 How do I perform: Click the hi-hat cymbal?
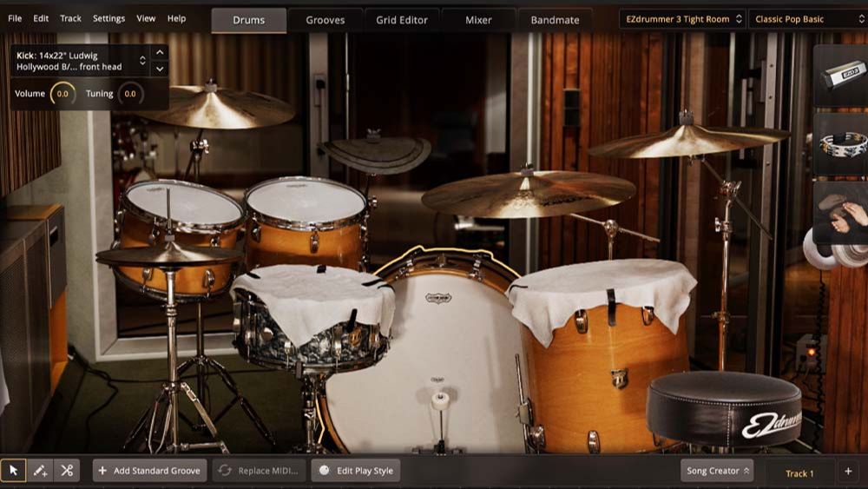coord(169,255)
